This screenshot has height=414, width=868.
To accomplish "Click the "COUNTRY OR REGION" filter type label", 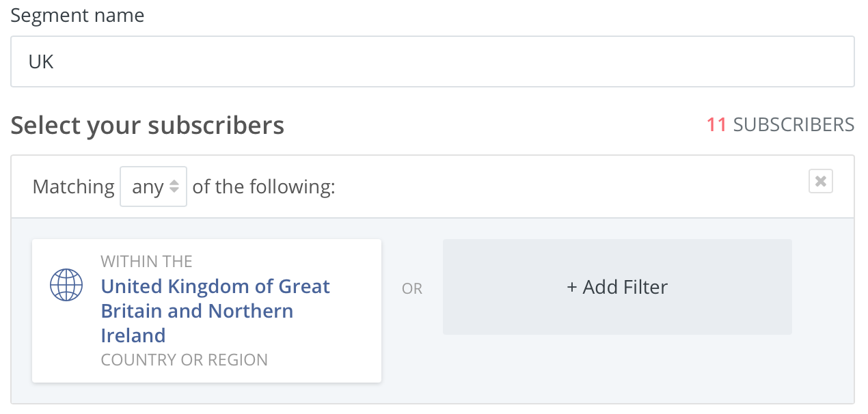I will [x=184, y=360].
